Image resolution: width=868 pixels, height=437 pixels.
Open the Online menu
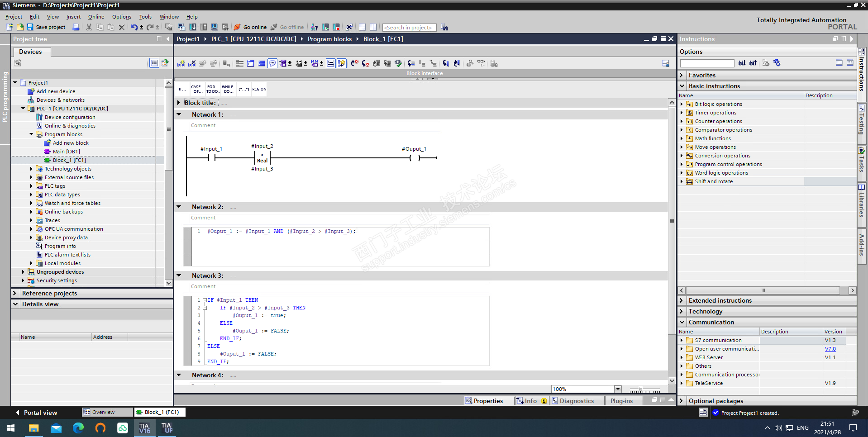[x=96, y=17]
